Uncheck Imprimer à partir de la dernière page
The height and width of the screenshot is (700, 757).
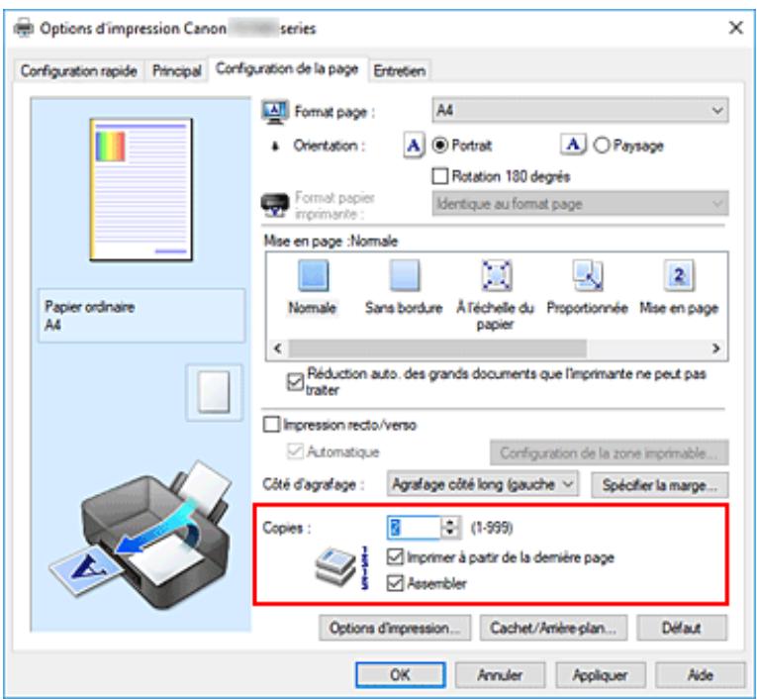click(395, 557)
